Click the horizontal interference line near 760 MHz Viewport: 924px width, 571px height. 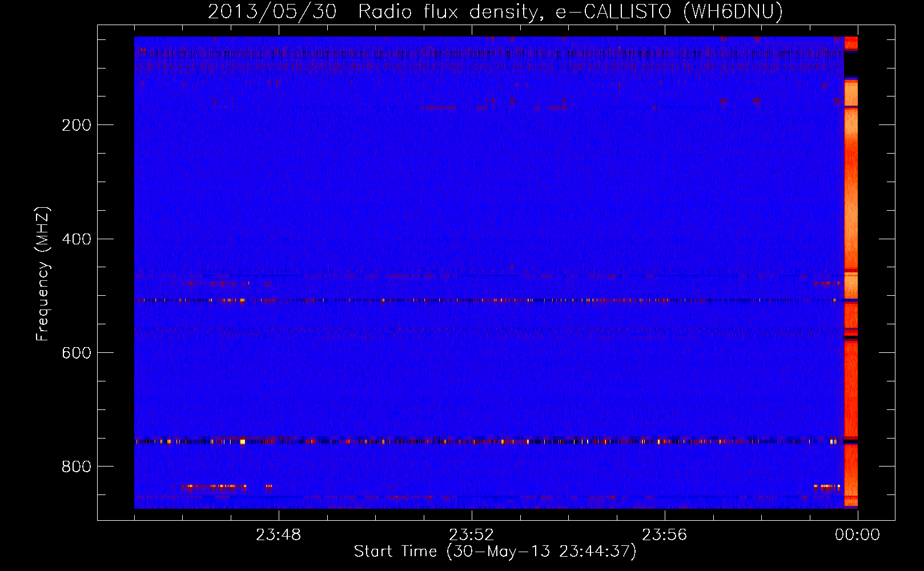click(489, 441)
